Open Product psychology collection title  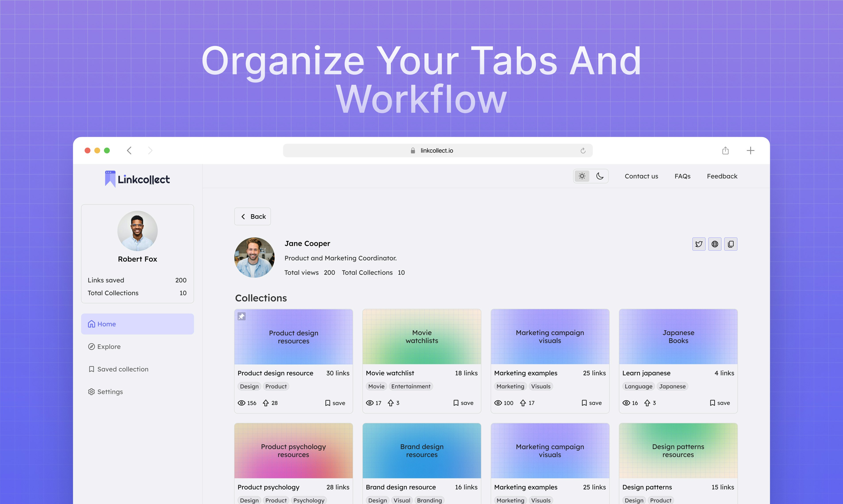(x=269, y=487)
